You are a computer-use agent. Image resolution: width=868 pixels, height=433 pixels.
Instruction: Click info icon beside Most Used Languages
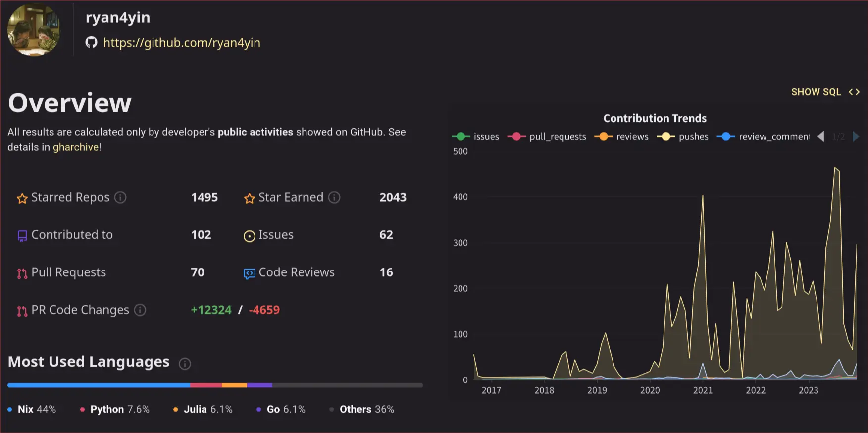tap(185, 364)
